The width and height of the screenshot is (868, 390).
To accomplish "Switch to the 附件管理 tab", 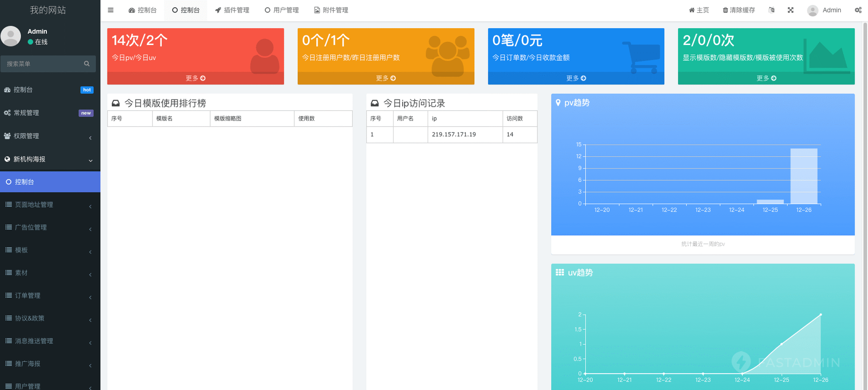I will click(x=331, y=10).
